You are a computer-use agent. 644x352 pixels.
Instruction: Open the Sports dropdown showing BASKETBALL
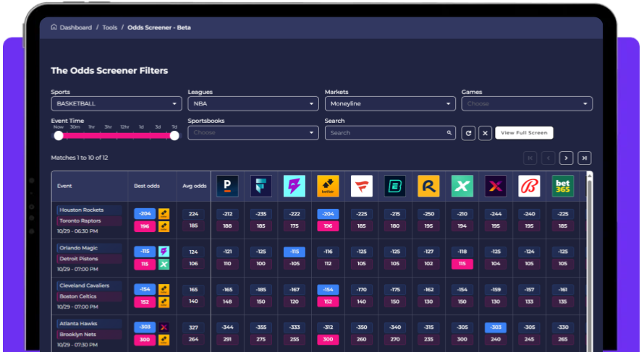point(116,104)
